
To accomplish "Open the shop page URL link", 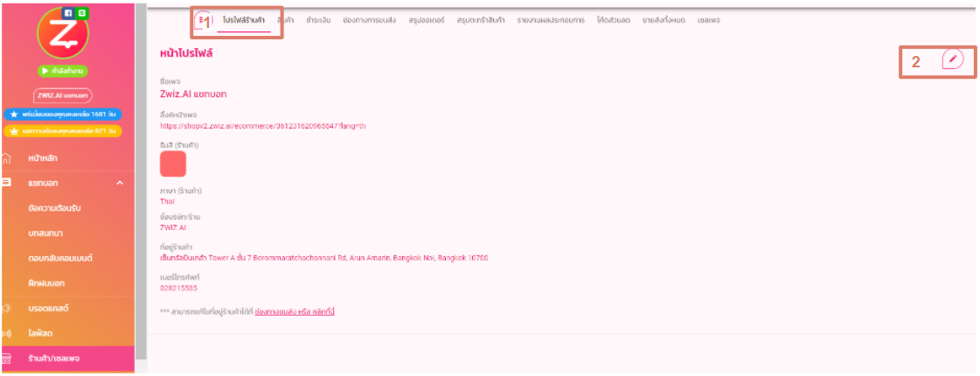I will click(x=263, y=126).
